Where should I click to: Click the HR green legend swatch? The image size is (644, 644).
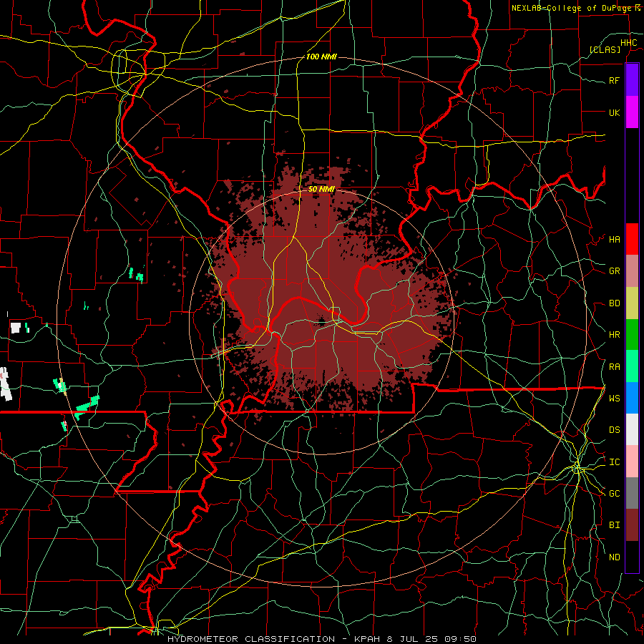click(x=632, y=335)
